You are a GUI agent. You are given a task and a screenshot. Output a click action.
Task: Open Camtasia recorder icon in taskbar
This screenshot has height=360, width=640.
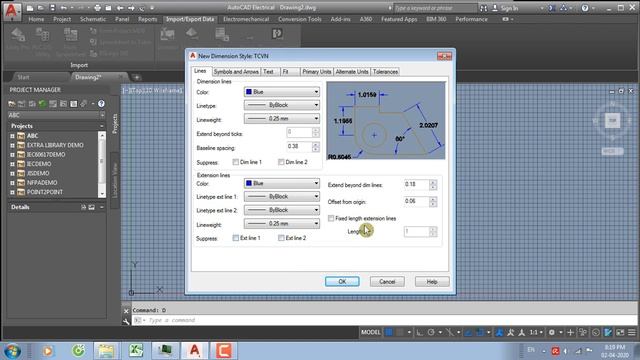point(224,351)
